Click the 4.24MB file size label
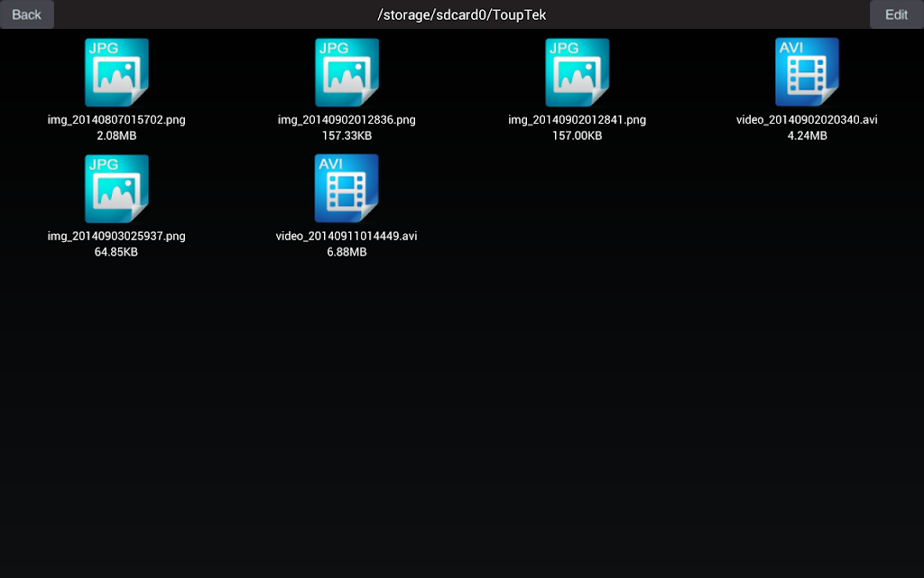 [807, 135]
